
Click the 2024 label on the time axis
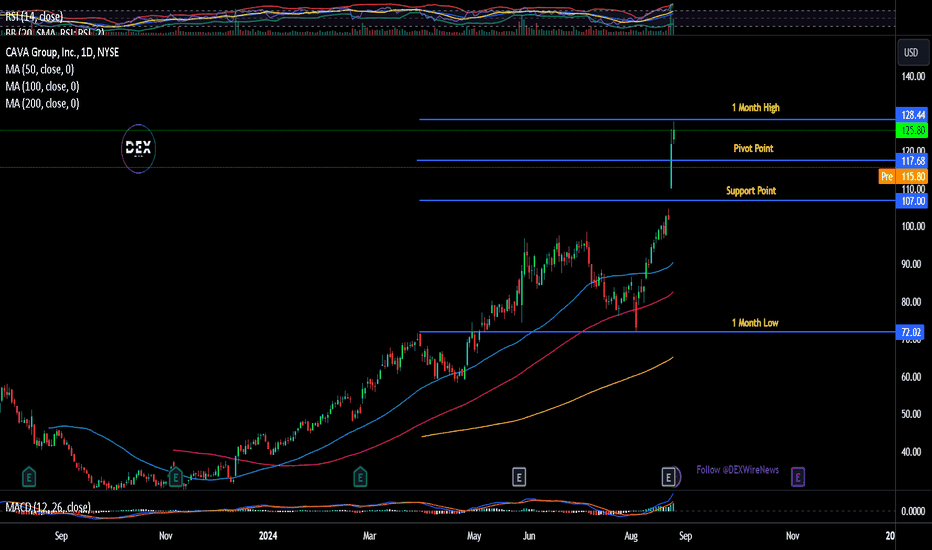[x=268, y=536]
